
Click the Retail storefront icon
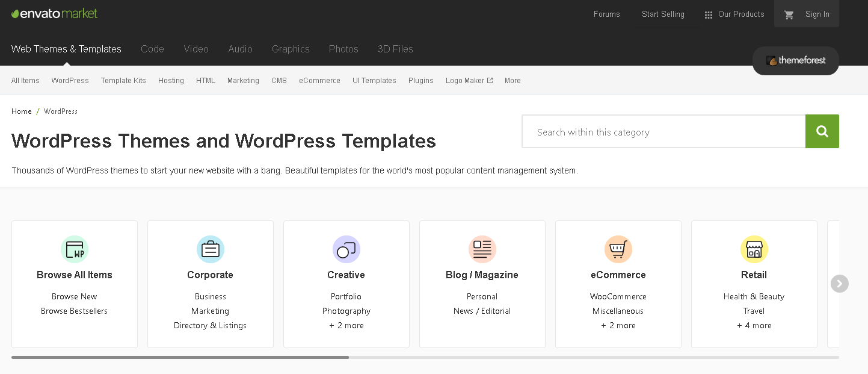754,249
